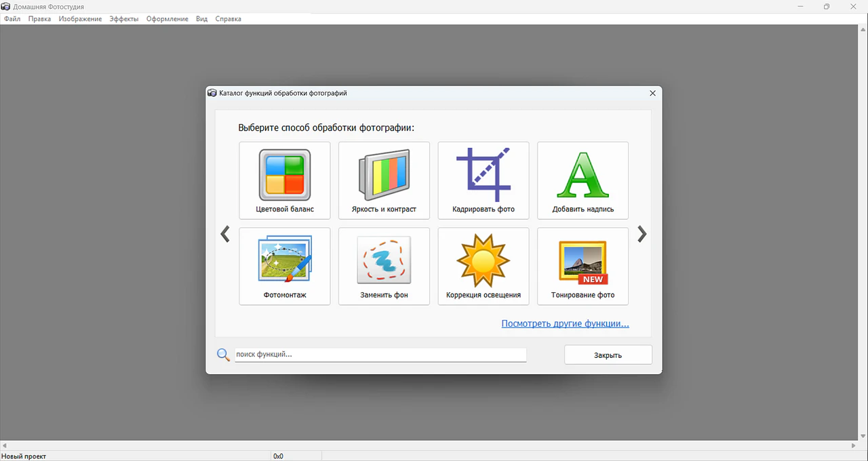Choose Кадрировать фото crop tool
The width and height of the screenshot is (868, 461).
pos(484,180)
